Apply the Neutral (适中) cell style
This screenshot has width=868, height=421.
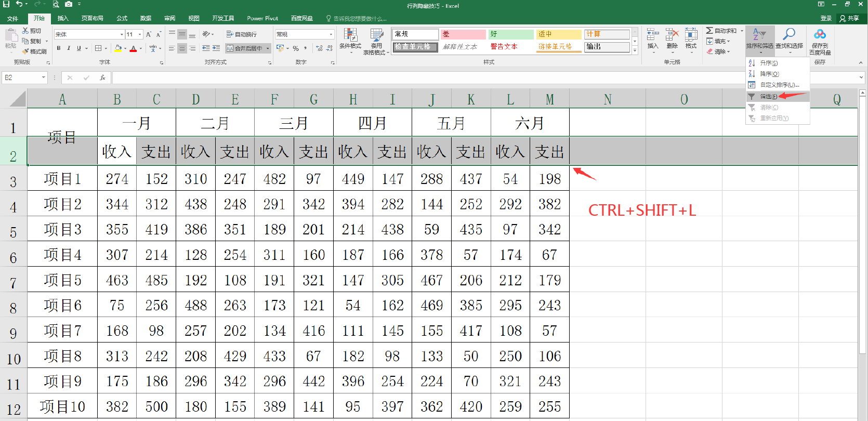coord(559,34)
